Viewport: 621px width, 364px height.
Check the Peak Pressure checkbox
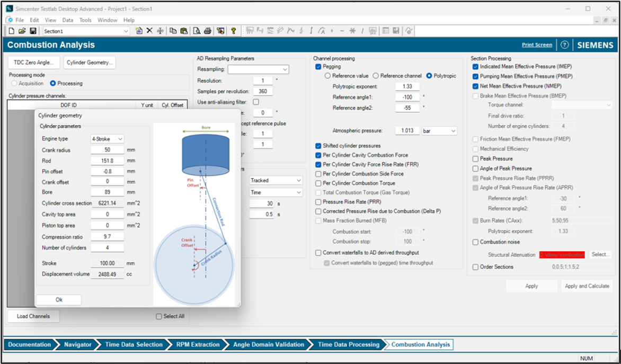[476, 159]
